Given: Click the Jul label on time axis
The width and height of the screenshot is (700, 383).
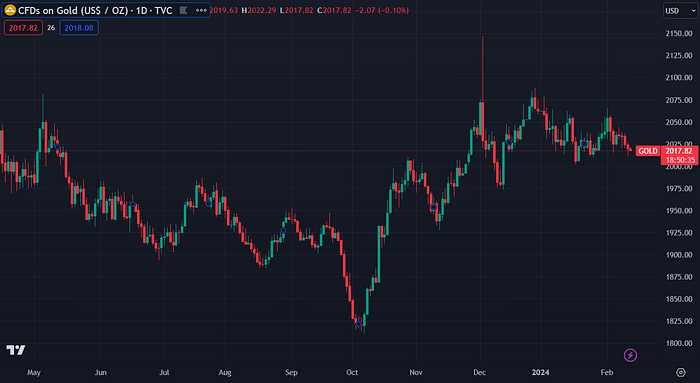Looking at the screenshot, I should click(164, 372).
